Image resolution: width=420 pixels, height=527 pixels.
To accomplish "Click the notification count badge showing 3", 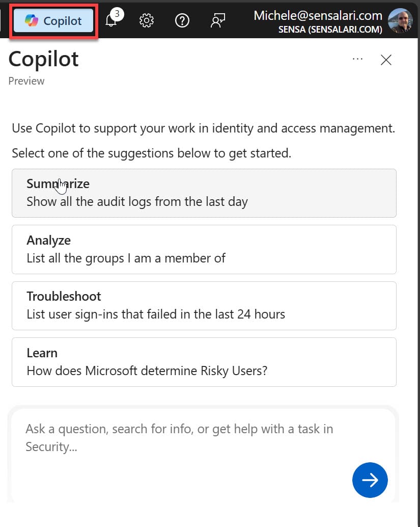I will (117, 14).
